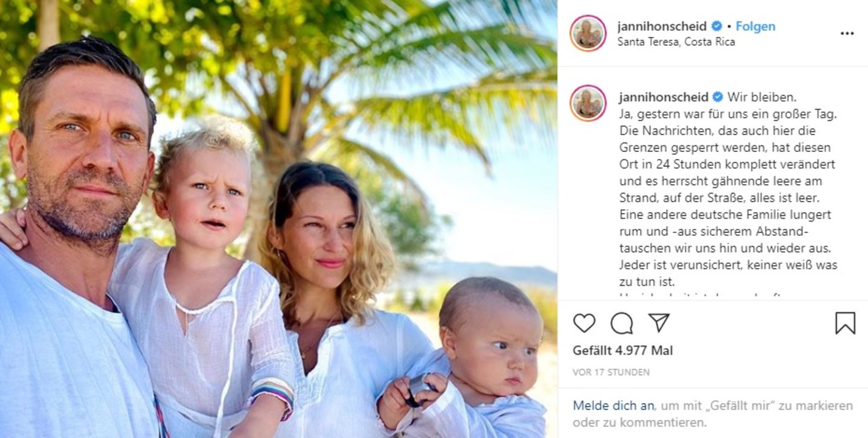Screen dimensions: 868x438
Task: Open jannihonscheid username link in caption
Action: (x=663, y=97)
